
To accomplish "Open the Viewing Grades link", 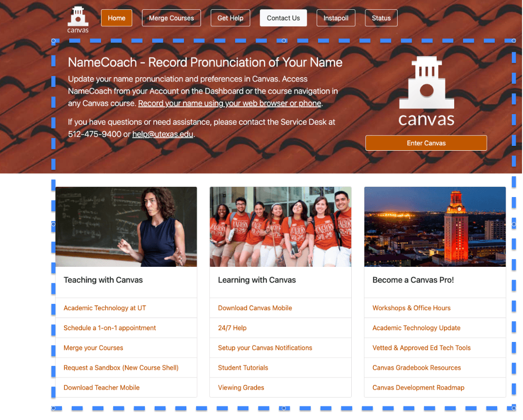I will (241, 388).
